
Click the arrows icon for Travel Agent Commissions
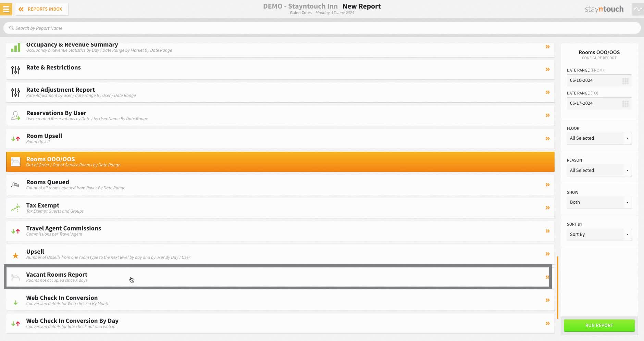point(15,231)
